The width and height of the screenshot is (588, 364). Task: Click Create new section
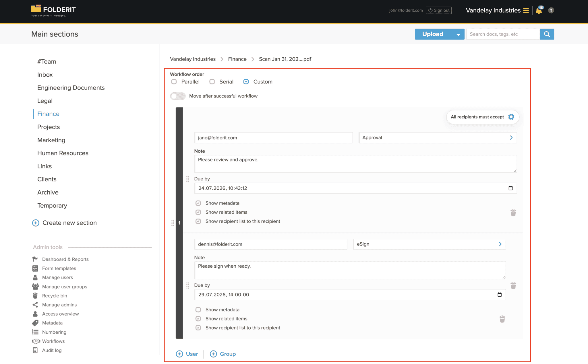(x=64, y=223)
